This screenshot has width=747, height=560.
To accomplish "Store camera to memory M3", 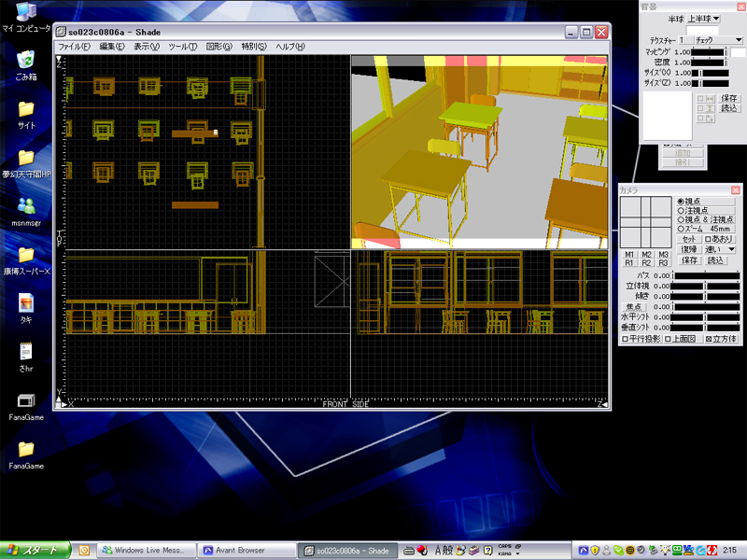I will point(663,254).
